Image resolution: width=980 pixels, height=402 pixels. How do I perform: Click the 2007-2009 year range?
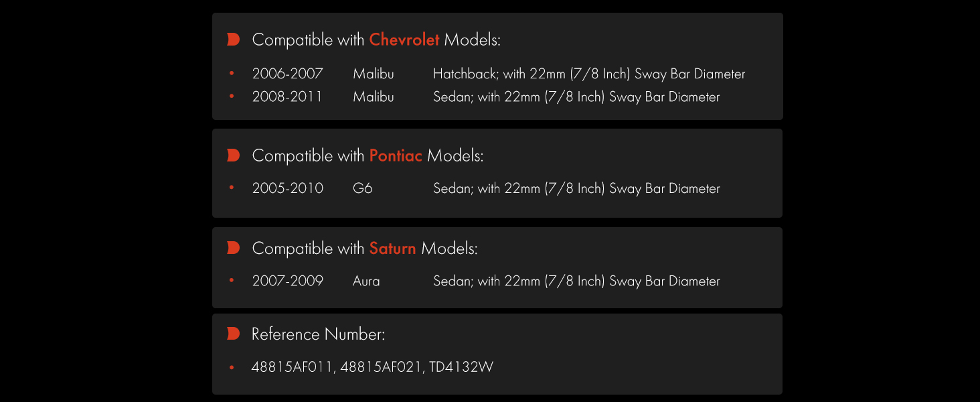(288, 281)
